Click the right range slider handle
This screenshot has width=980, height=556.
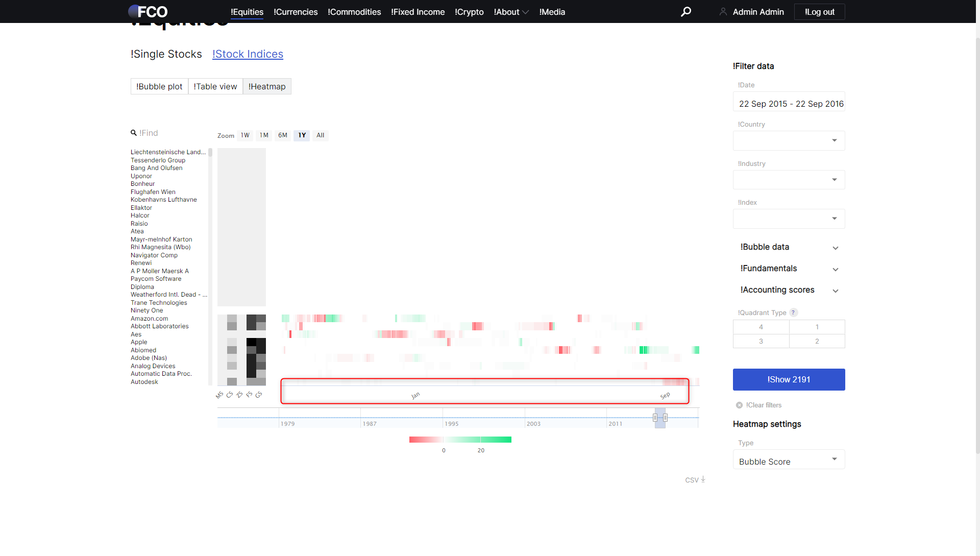click(x=665, y=418)
